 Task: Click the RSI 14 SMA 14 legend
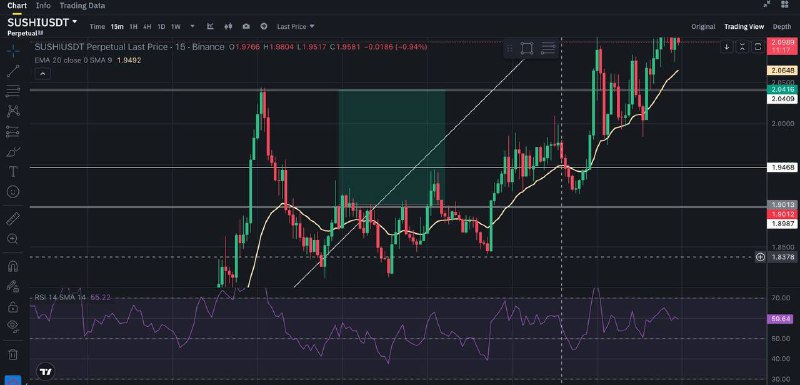(71, 297)
